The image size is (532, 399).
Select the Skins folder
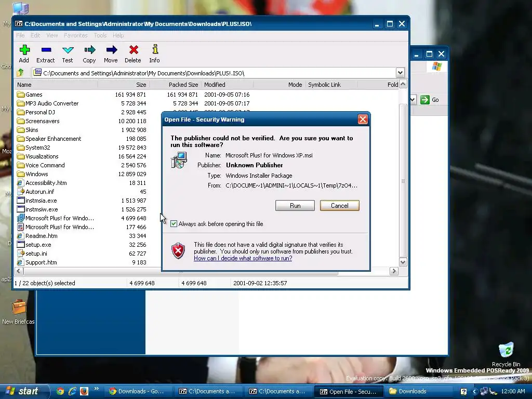[28, 130]
